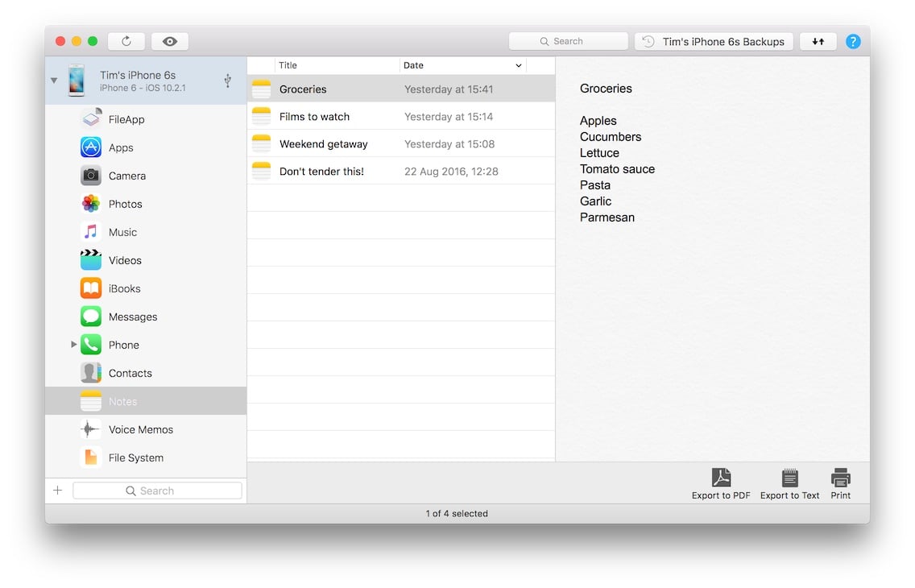
Task: Expand the Phone disclosure triangle
Action: pyautogui.click(x=73, y=345)
